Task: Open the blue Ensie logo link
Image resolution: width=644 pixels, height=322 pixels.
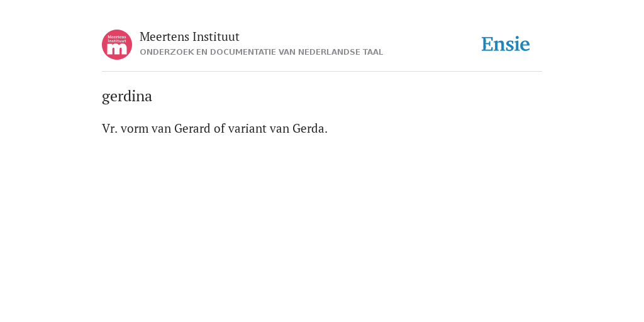Action: (506, 44)
